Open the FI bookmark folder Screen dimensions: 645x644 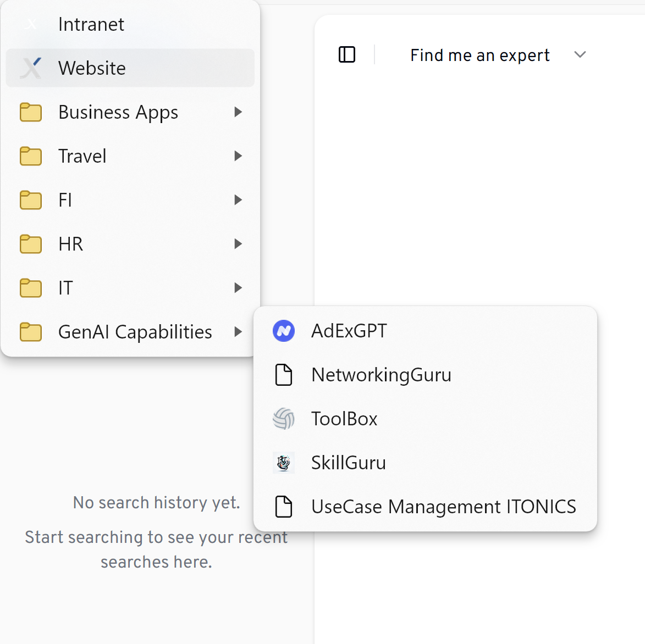click(x=65, y=200)
